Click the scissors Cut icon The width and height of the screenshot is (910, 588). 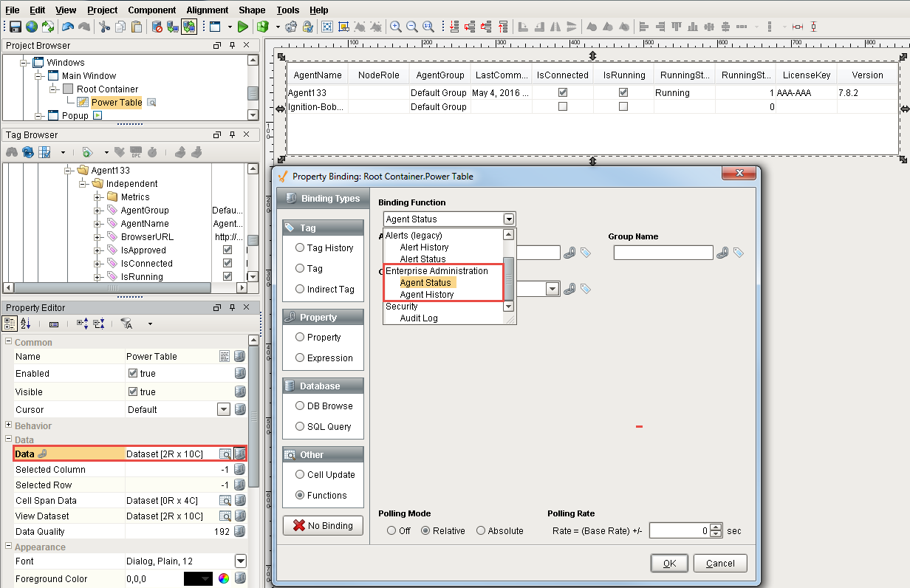[104, 27]
